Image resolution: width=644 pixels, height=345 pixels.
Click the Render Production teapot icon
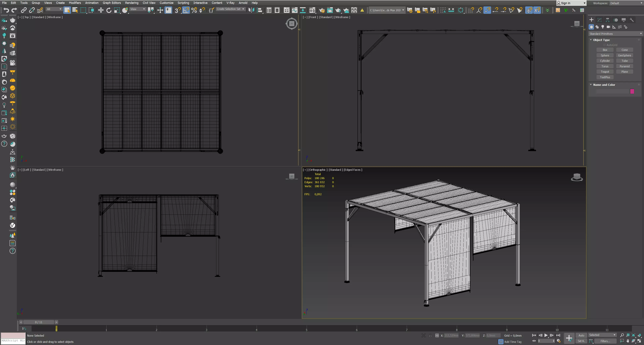pos(338,10)
